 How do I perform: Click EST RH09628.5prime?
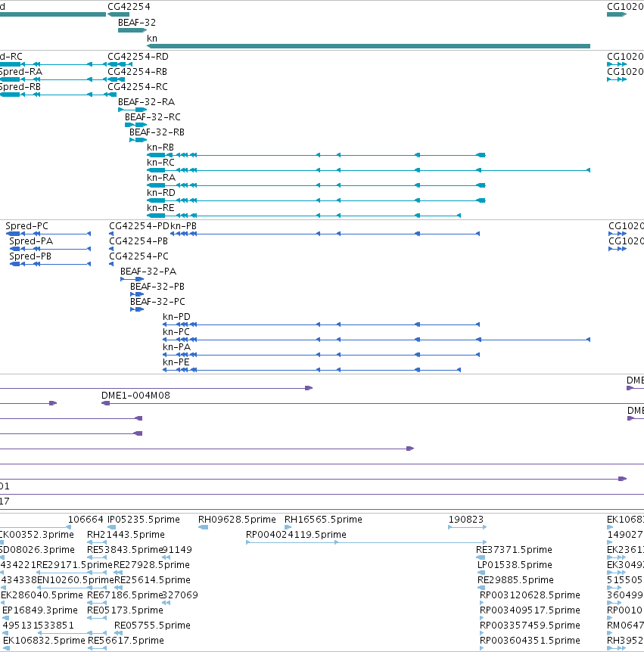point(237,520)
